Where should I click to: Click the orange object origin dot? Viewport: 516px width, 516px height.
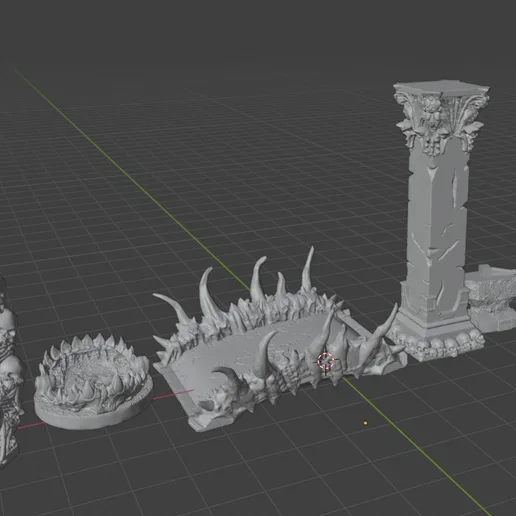click(366, 423)
